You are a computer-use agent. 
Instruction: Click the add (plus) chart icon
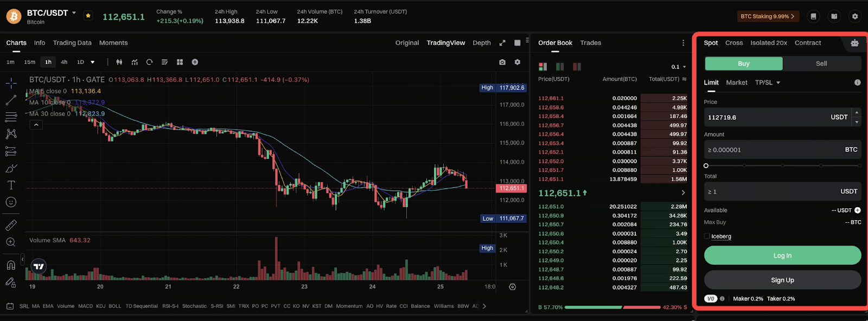point(195,62)
